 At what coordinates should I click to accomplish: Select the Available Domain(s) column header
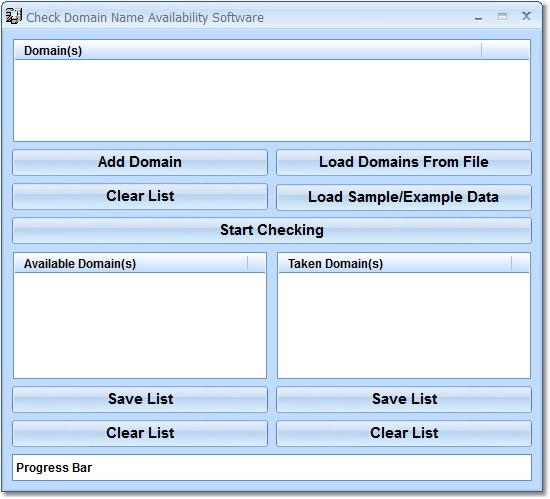(131, 264)
